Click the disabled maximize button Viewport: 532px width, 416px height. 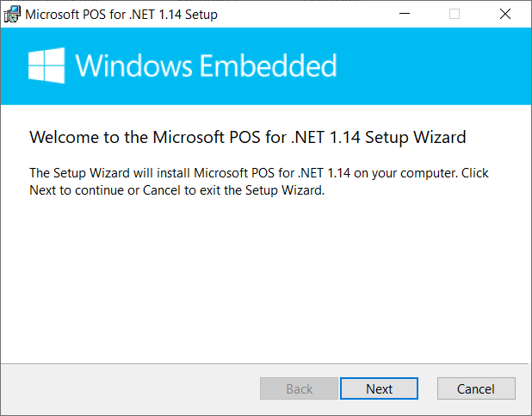click(455, 14)
